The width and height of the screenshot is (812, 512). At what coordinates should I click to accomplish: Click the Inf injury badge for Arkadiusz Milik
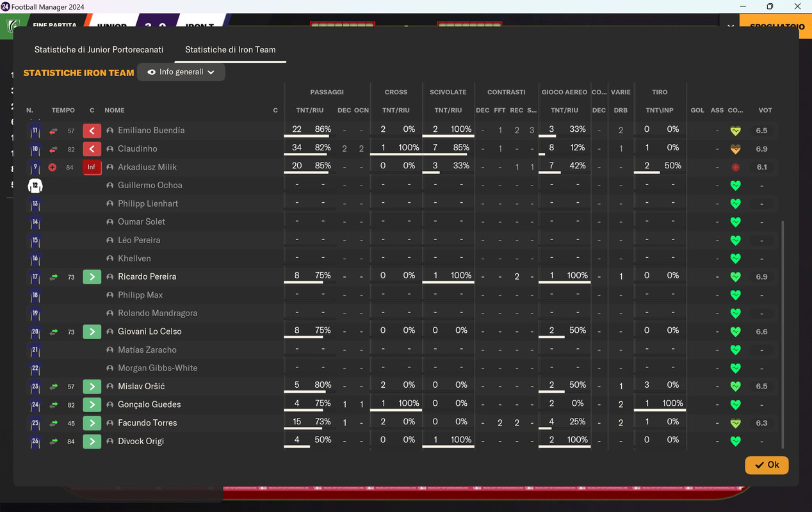pos(92,167)
